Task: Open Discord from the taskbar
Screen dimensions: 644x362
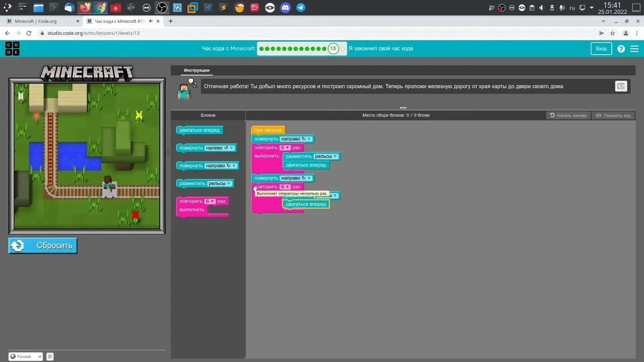Action: coord(285,8)
